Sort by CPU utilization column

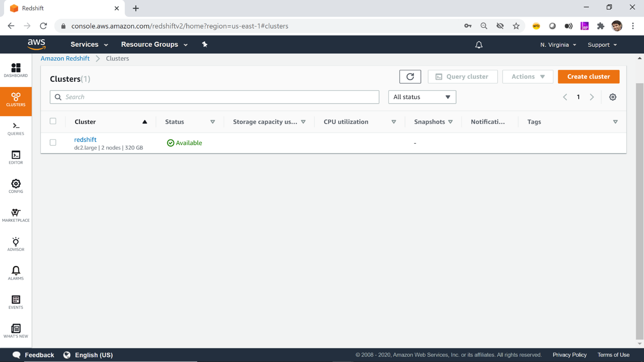click(x=394, y=122)
